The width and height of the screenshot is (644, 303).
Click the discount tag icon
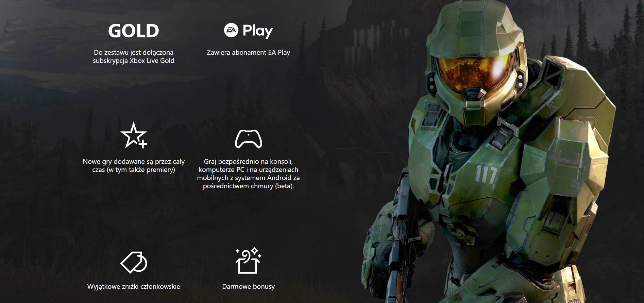tap(134, 262)
